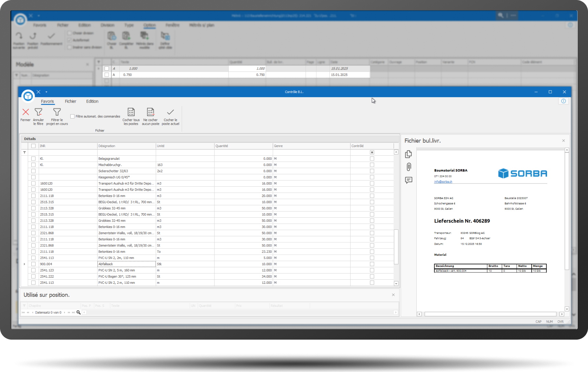The width and height of the screenshot is (588, 372).
Task: Open the comment bubble icon
Action: point(408,180)
